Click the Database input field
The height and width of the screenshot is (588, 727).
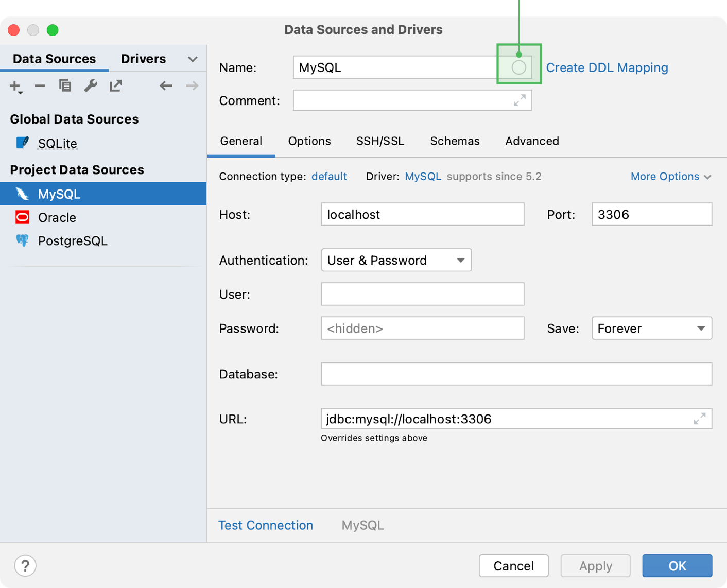[516, 374]
